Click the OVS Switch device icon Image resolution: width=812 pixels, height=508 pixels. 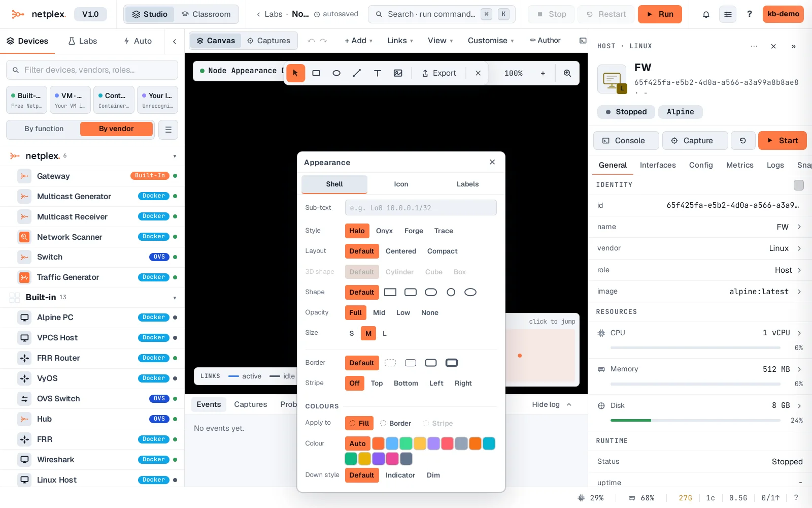(24, 399)
